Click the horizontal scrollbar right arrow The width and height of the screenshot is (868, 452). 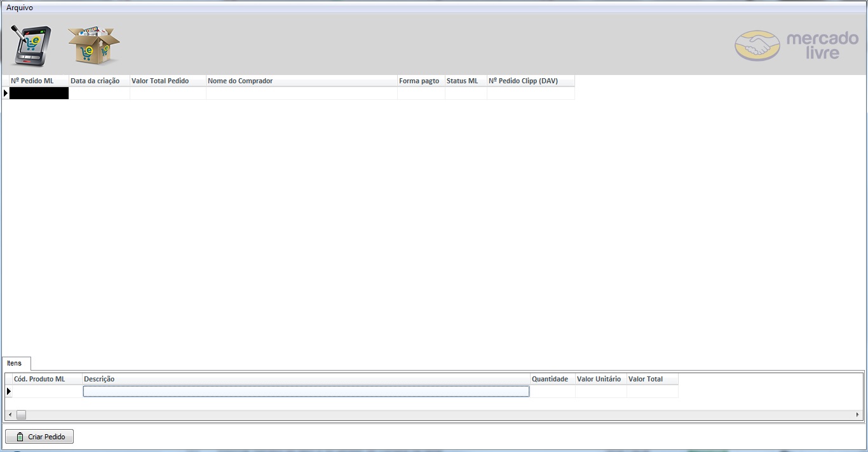click(x=857, y=414)
